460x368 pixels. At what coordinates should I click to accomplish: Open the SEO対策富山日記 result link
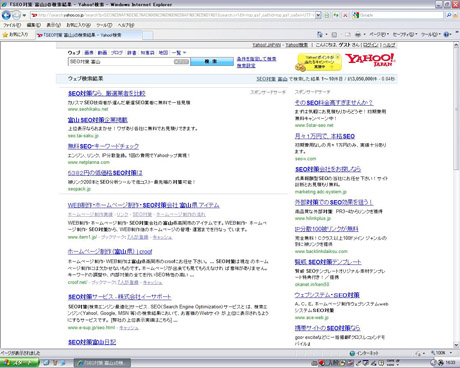point(92,342)
